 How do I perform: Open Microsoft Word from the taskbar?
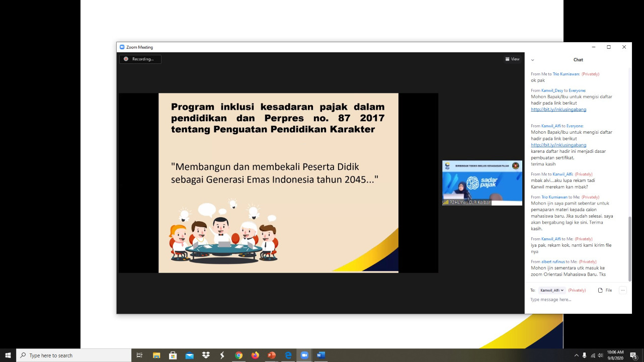pos(320,355)
